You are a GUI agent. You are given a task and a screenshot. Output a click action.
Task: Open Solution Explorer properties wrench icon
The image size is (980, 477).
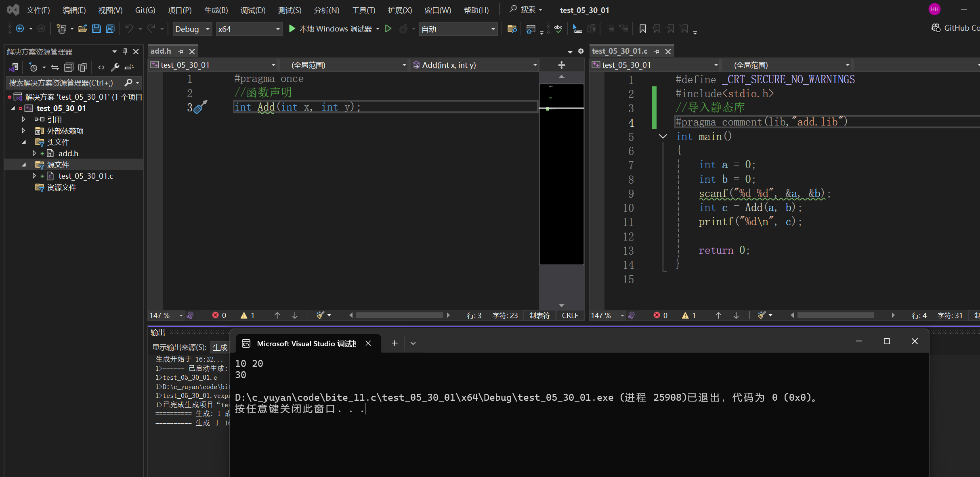pos(115,67)
